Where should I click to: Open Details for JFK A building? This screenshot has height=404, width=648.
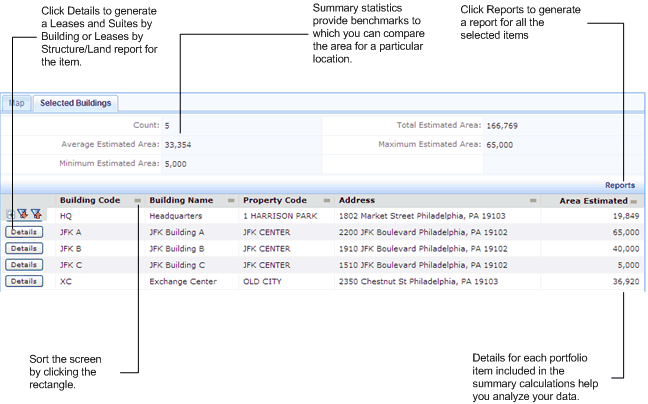[24, 232]
